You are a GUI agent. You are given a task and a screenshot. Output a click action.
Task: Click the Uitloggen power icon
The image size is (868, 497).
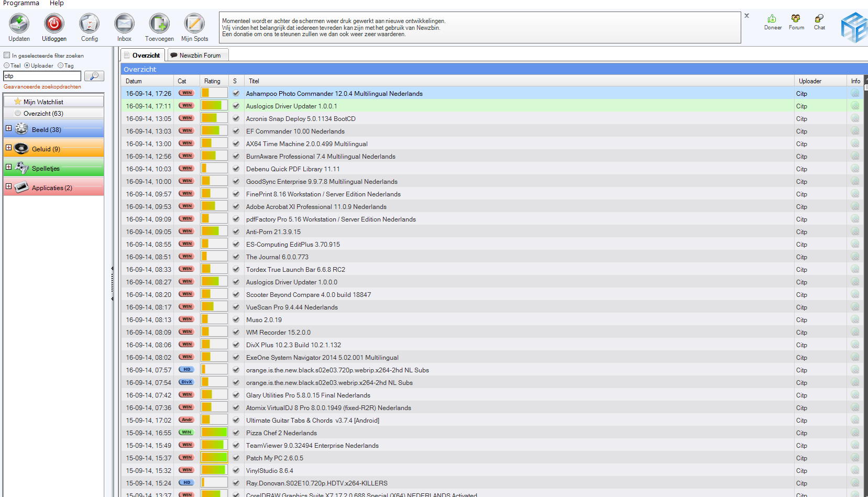point(54,24)
